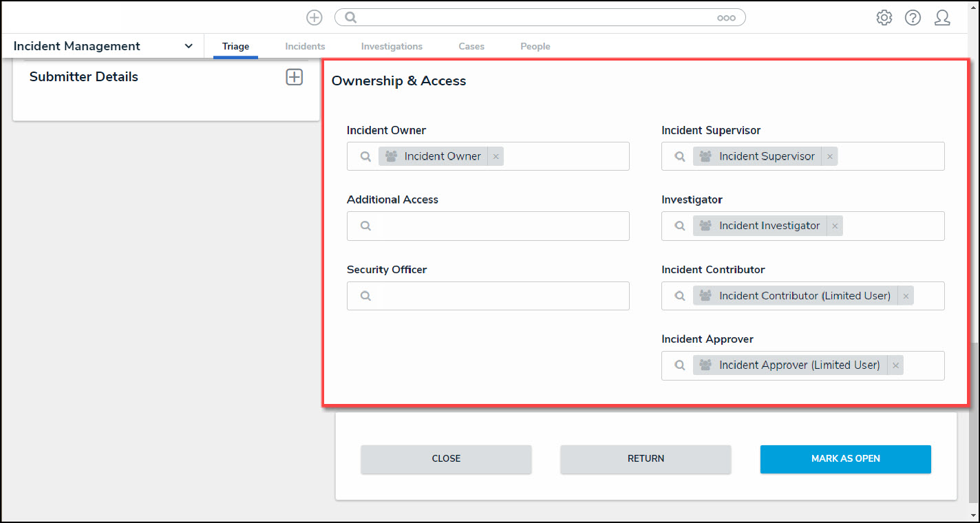This screenshot has height=523, width=980.
Task: Open the user profile icon
Action: point(942,18)
